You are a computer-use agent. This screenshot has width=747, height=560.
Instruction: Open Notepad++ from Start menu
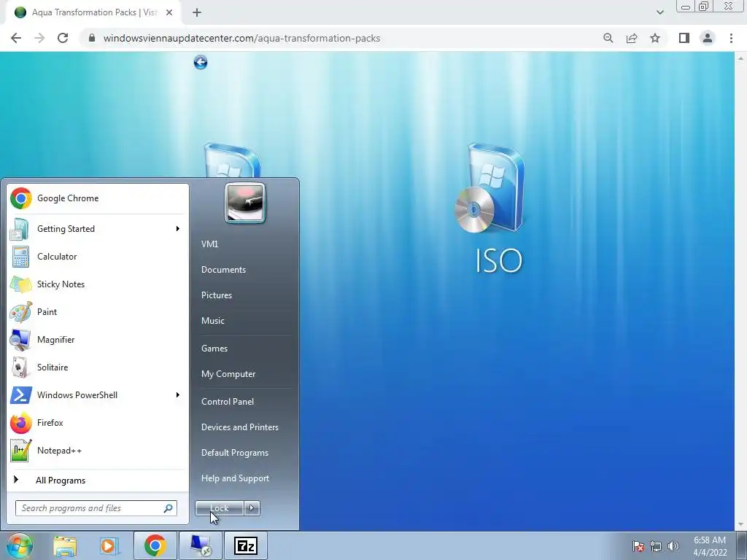click(x=98, y=451)
